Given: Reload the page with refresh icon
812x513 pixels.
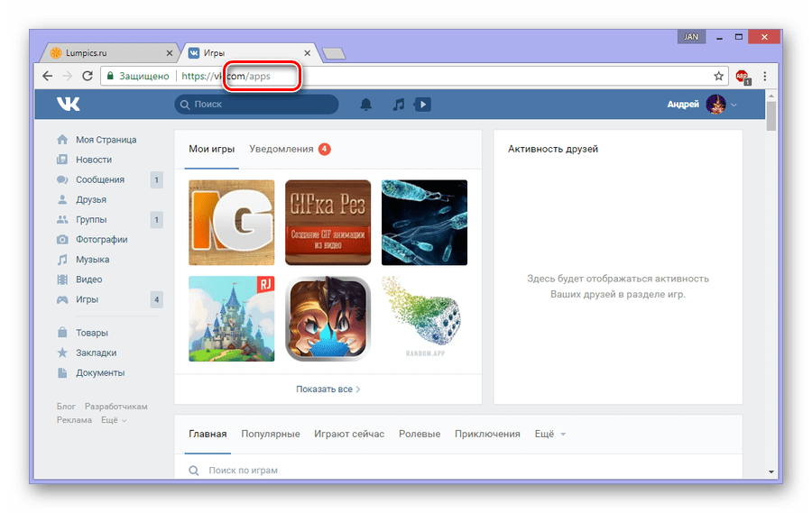Looking at the screenshot, I should coord(88,76).
